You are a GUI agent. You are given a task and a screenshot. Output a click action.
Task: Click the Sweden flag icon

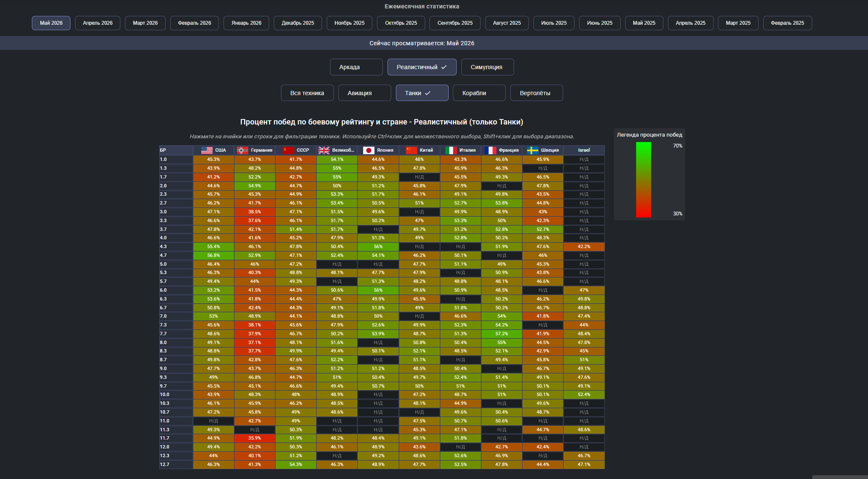[533, 150]
